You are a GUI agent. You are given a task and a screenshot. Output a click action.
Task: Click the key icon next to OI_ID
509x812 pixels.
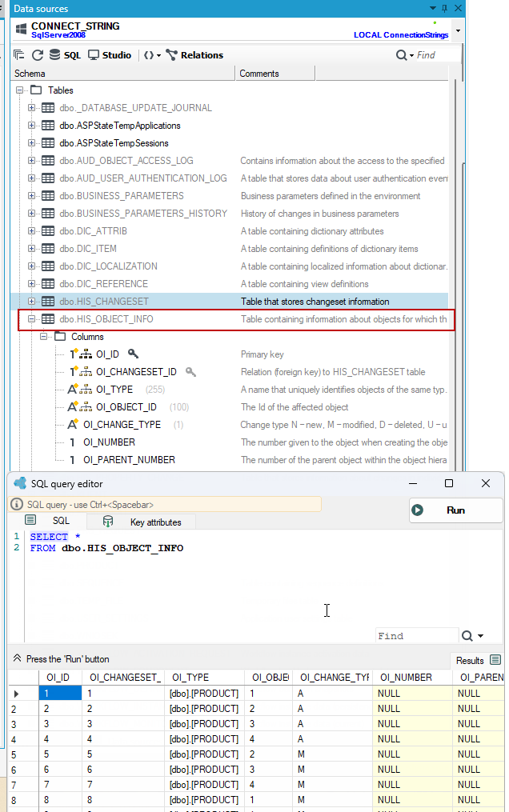point(133,354)
